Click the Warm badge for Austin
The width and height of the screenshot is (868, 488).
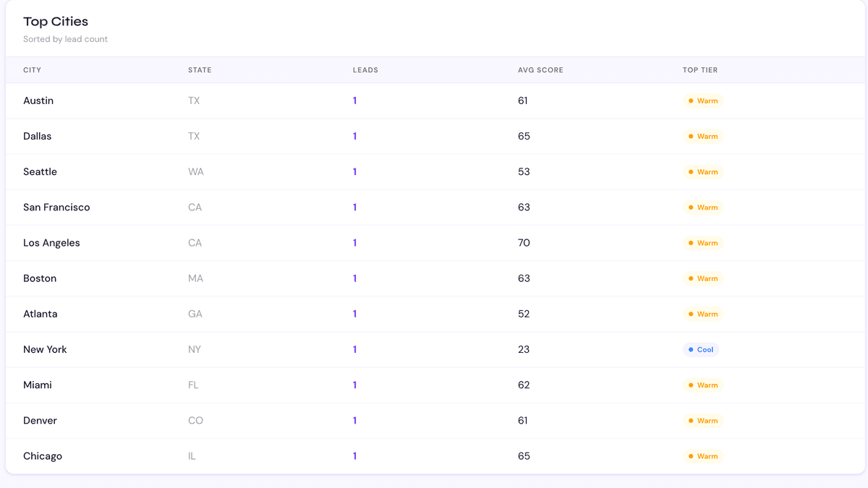pos(702,100)
